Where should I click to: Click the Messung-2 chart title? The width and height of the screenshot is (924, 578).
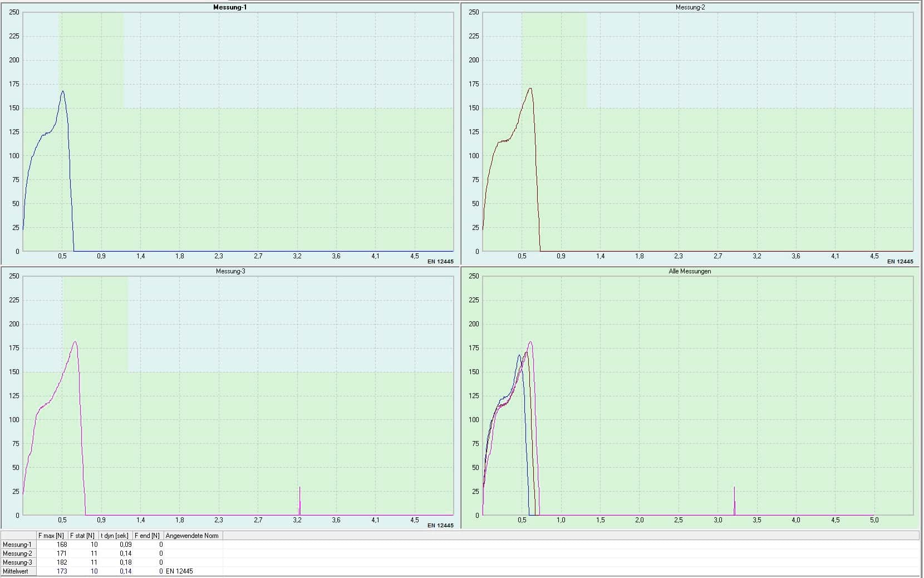coord(690,7)
